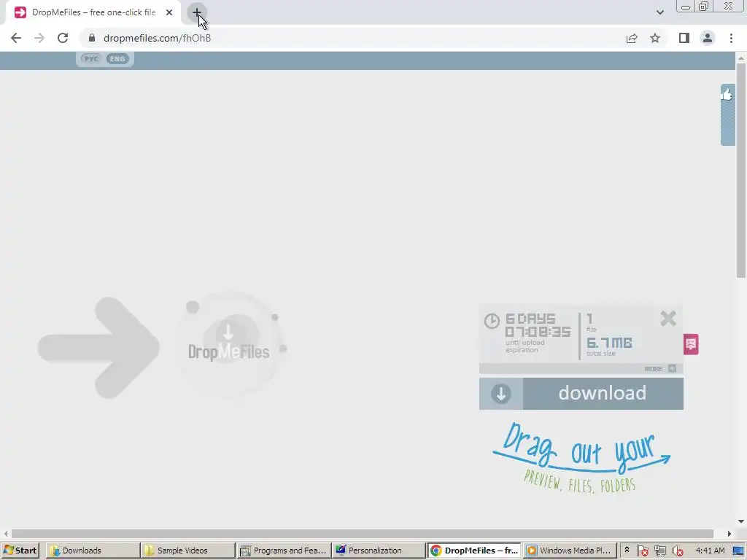
Task: Show hidden system tray icons
Action: click(627, 550)
